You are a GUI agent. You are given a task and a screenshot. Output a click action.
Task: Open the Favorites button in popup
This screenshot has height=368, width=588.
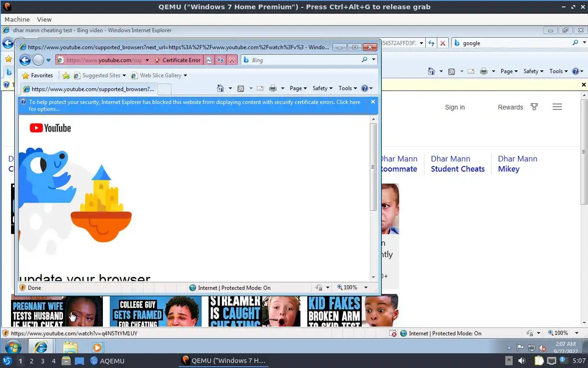(x=37, y=75)
